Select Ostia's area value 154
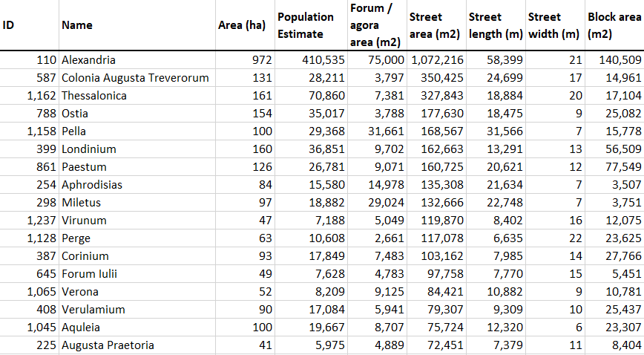Image resolution: width=644 pixels, height=355 pixels. point(245,114)
